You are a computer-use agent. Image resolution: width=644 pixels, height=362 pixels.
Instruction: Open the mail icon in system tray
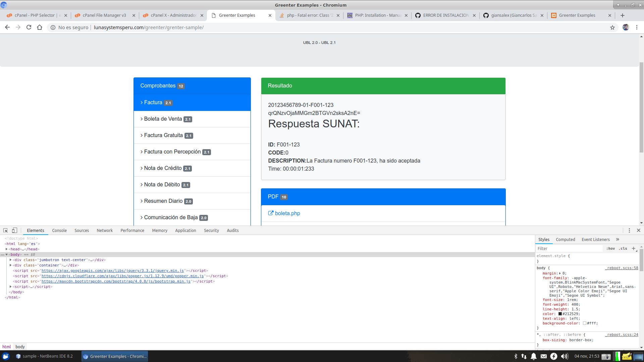pyautogui.click(x=543, y=356)
